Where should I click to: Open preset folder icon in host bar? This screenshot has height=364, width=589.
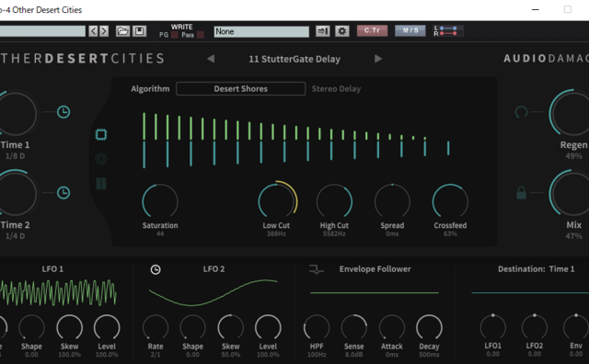pos(122,31)
